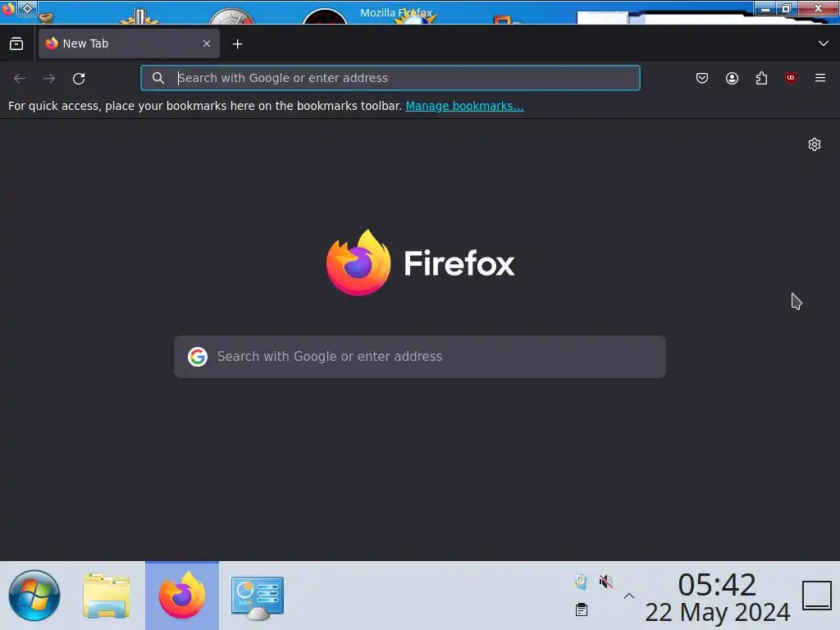840x630 pixels.
Task: Open new tab personalize gear icon
Action: (815, 144)
